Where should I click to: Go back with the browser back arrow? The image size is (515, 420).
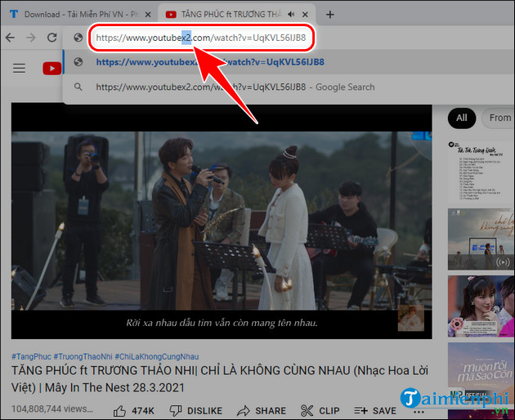(10, 38)
